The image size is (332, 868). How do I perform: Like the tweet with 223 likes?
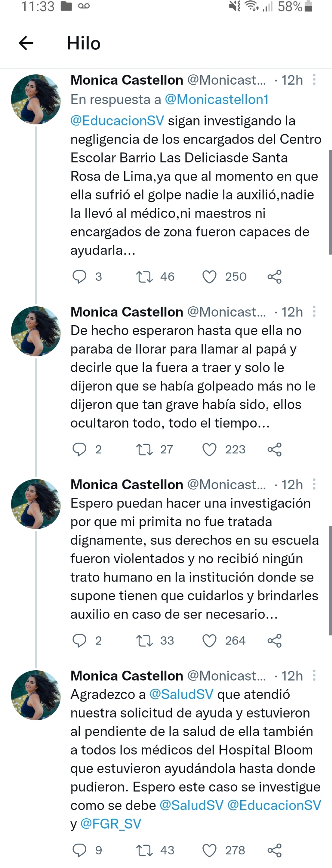pyautogui.click(x=209, y=449)
